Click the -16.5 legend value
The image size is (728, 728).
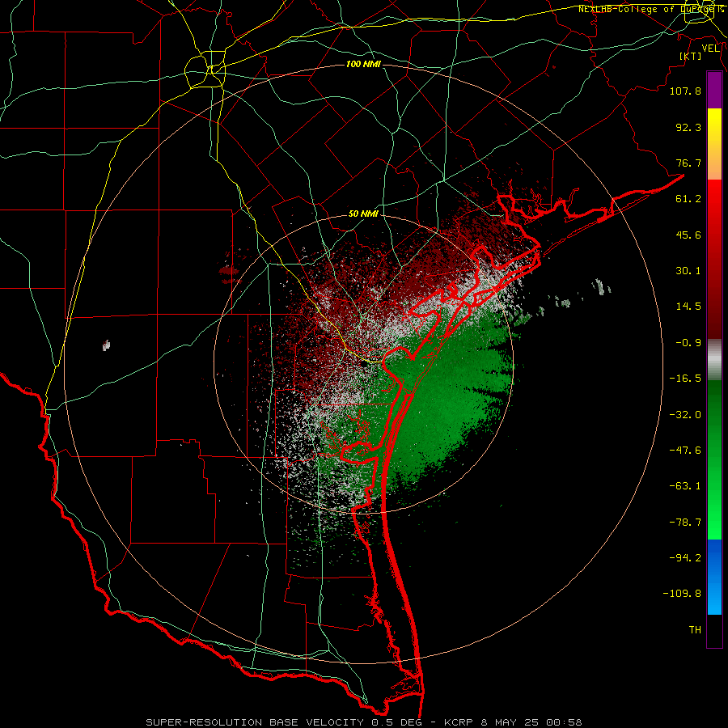pos(685,379)
